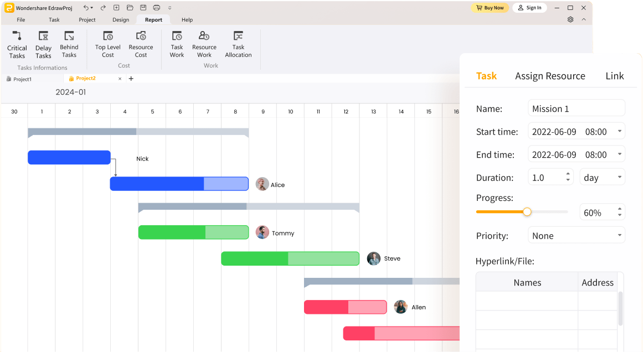This screenshot has height=352, width=644.
Task: Click the Print icon in title bar
Action: pyautogui.click(x=157, y=7)
